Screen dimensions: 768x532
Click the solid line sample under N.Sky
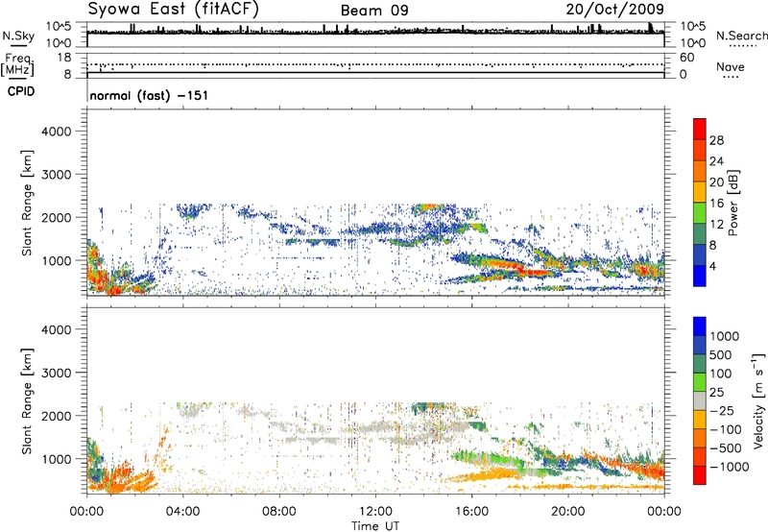click(x=18, y=46)
